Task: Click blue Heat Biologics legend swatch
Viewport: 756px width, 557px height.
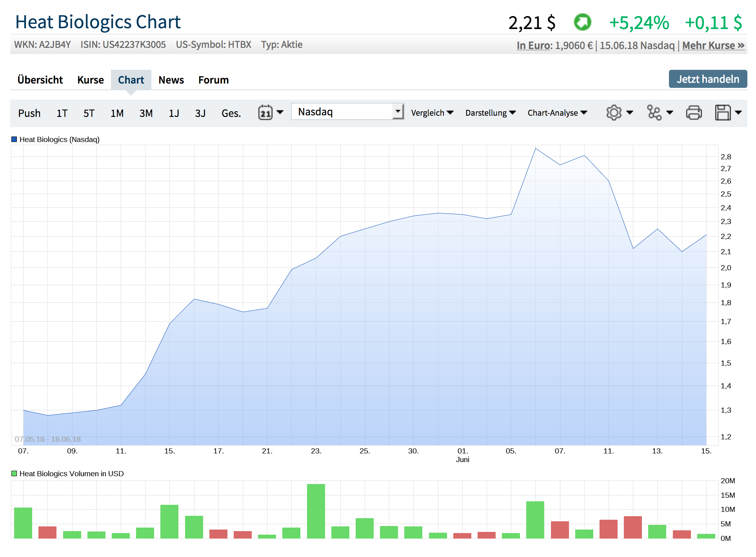Action: click(x=15, y=139)
